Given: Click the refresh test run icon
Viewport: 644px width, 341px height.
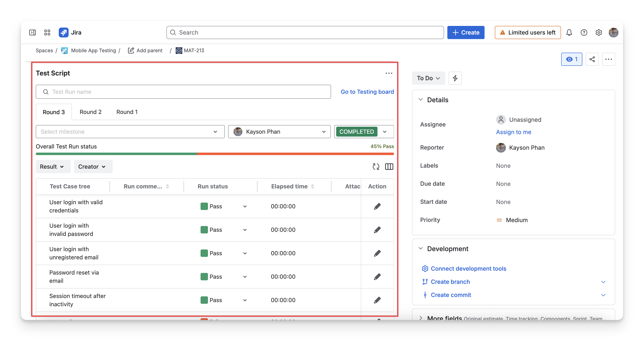Looking at the screenshot, I should coord(376,167).
